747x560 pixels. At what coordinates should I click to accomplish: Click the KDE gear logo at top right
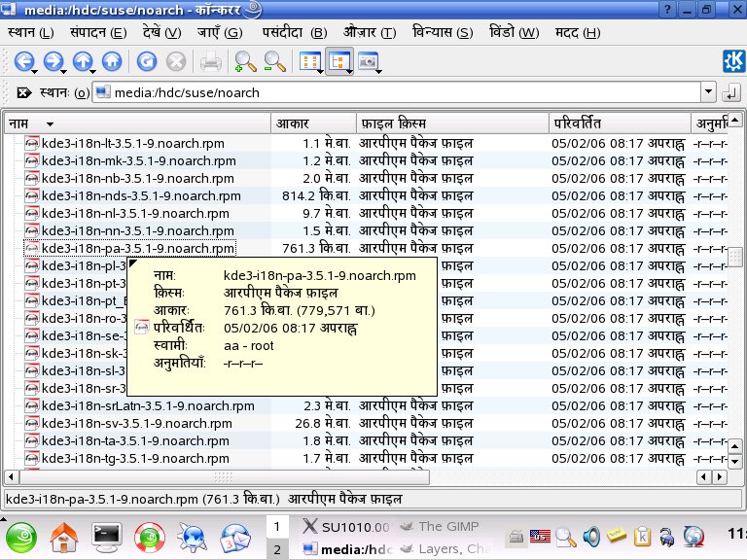tap(733, 61)
